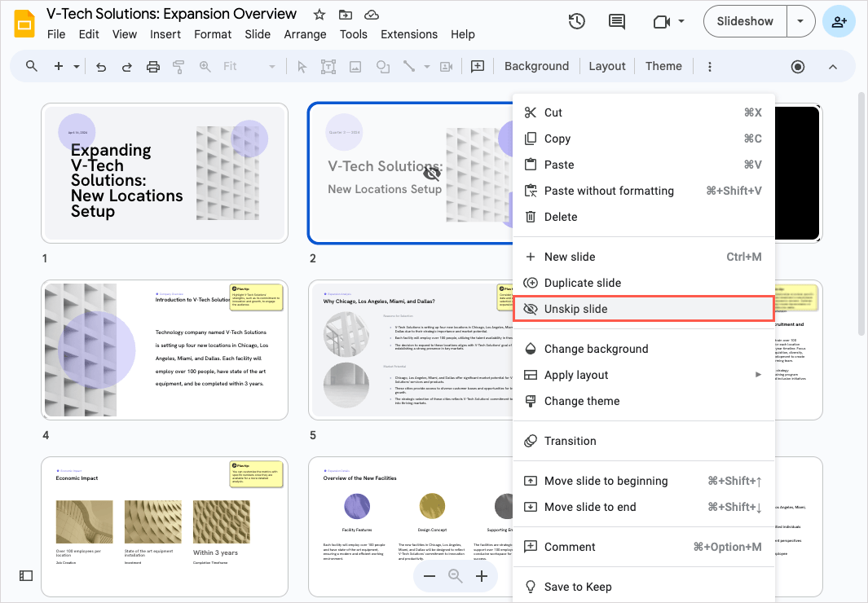Collapse the menus with chevron up
The height and width of the screenshot is (603, 868).
[833, 67]
